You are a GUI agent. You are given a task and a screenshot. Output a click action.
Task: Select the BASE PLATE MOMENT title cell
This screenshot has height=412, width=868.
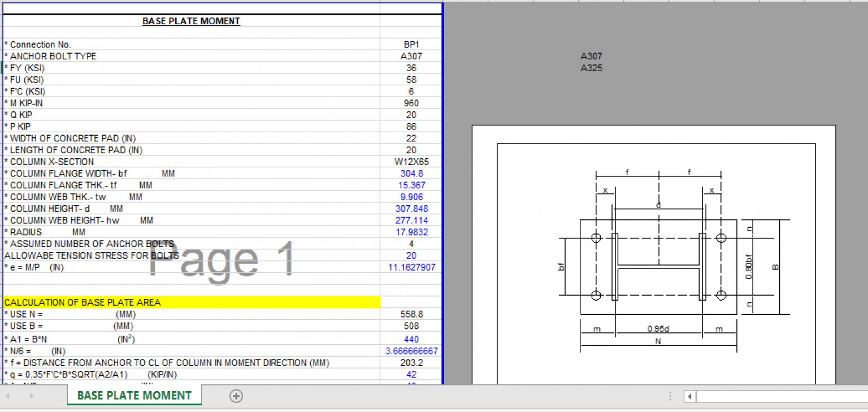[x=191, y=21]
